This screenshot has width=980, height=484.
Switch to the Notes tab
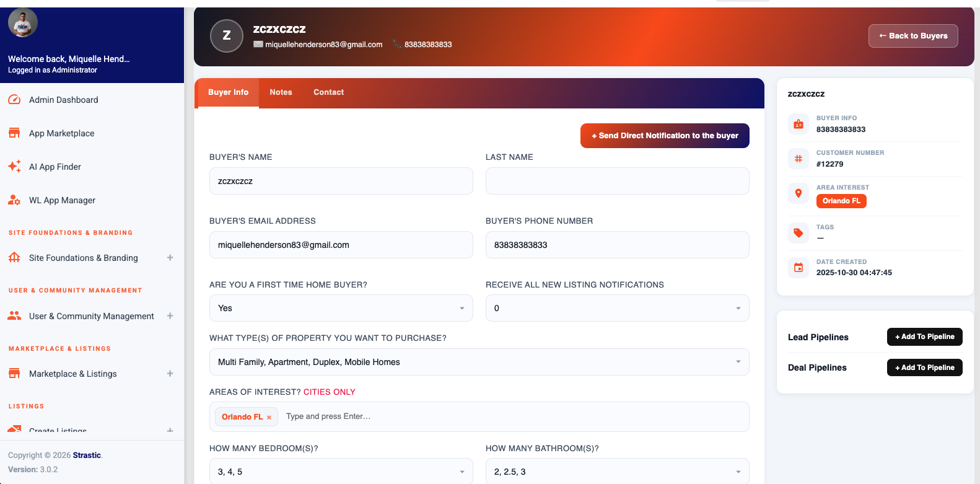[281, 92]
